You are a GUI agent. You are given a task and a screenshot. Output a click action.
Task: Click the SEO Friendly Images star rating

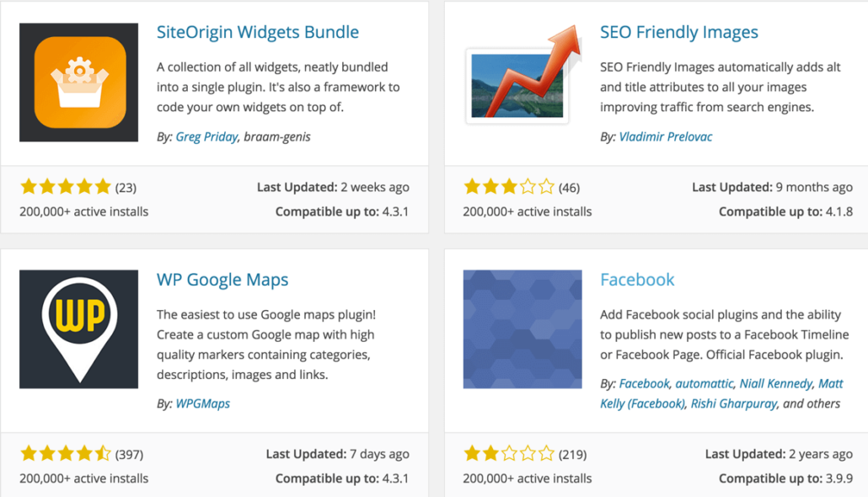[509, 187]
